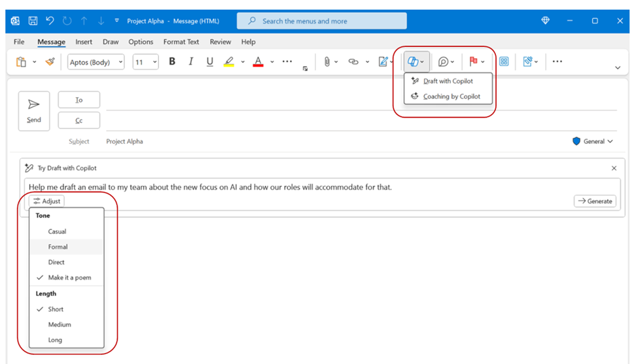The width and height of the screenshot is (638, 364).
Task: Apply italic formatting
Action: [x=191, y=61]
